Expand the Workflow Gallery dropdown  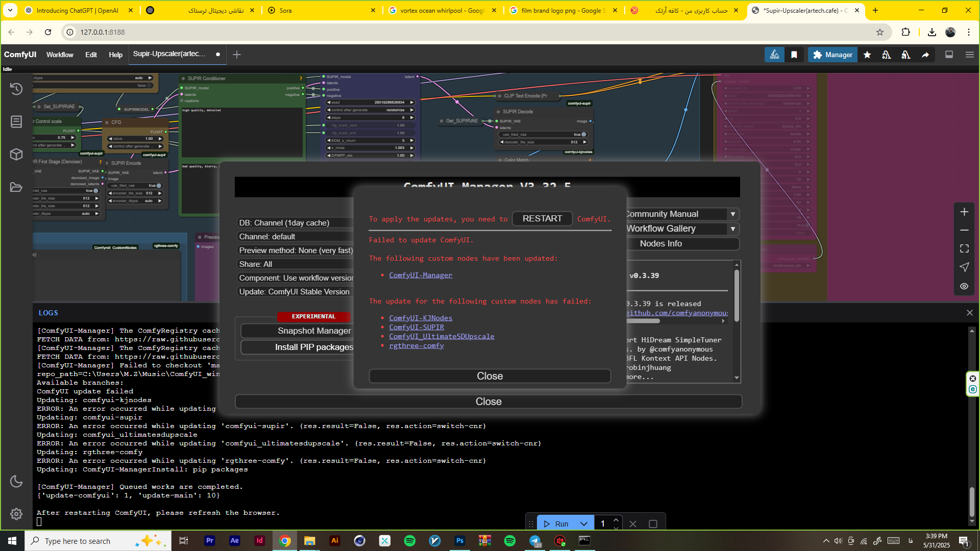(732, 229)
